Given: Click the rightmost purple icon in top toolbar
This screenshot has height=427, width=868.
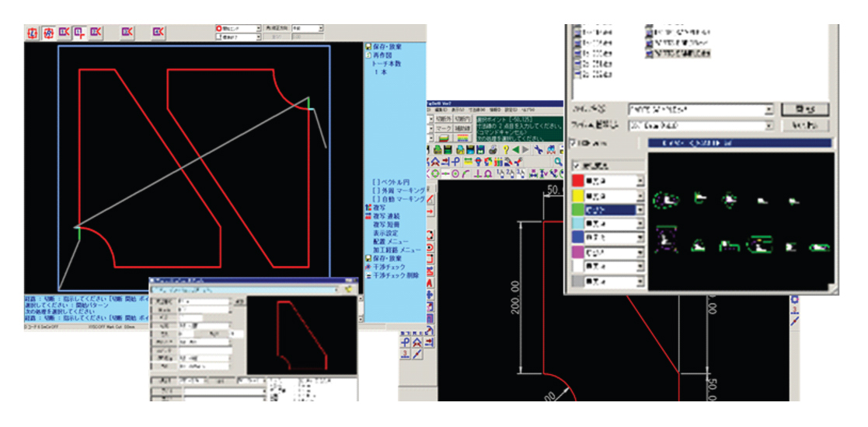Looking at the screenshot, I should pos(159,32).
